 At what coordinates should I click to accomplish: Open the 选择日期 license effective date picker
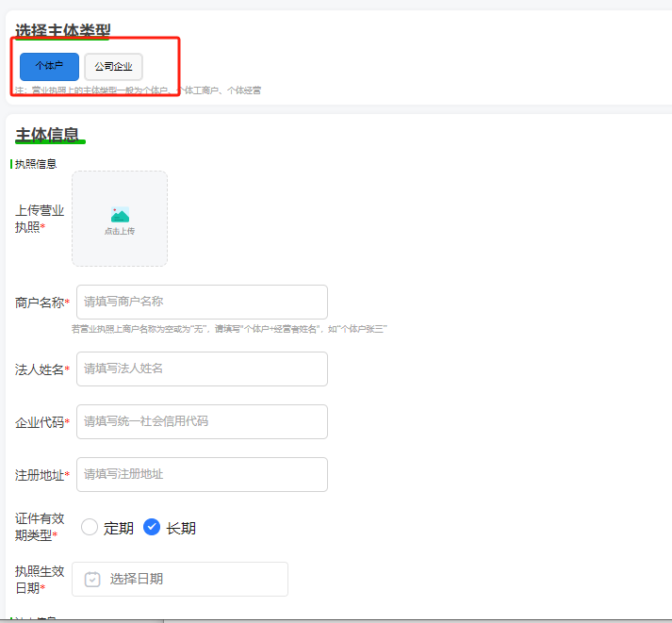(x=180, y=579)
